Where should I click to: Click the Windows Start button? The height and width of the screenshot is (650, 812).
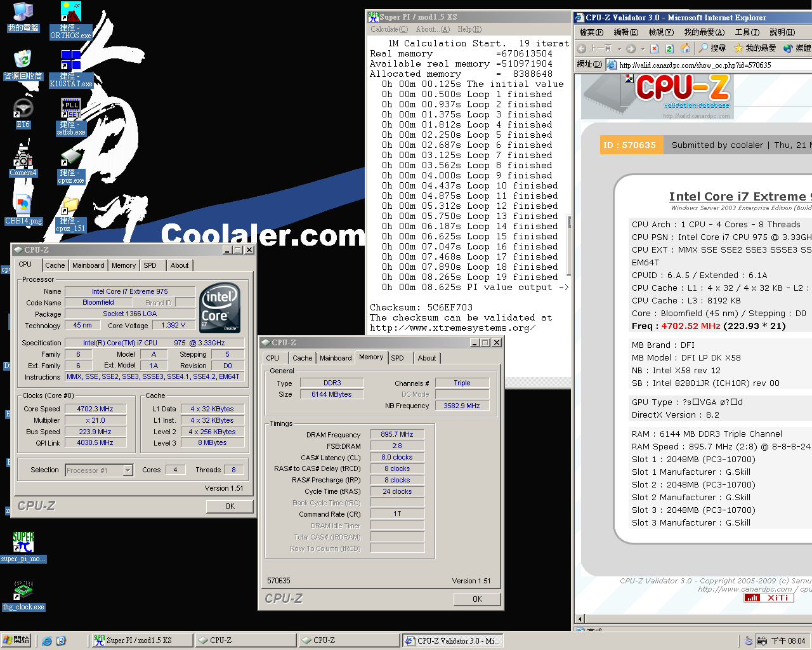pos(16,640)
